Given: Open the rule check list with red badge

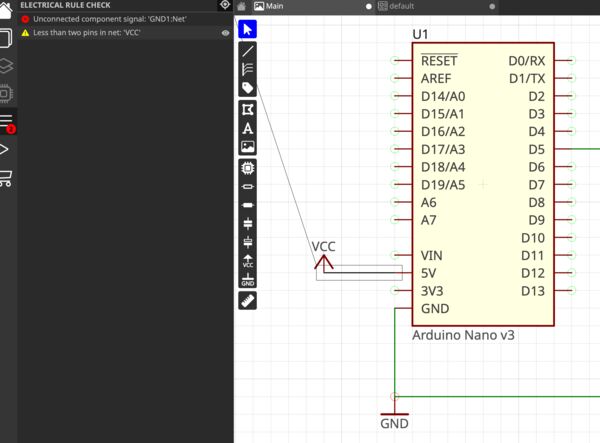Looking at the screenshot, I should pos(7,122).
